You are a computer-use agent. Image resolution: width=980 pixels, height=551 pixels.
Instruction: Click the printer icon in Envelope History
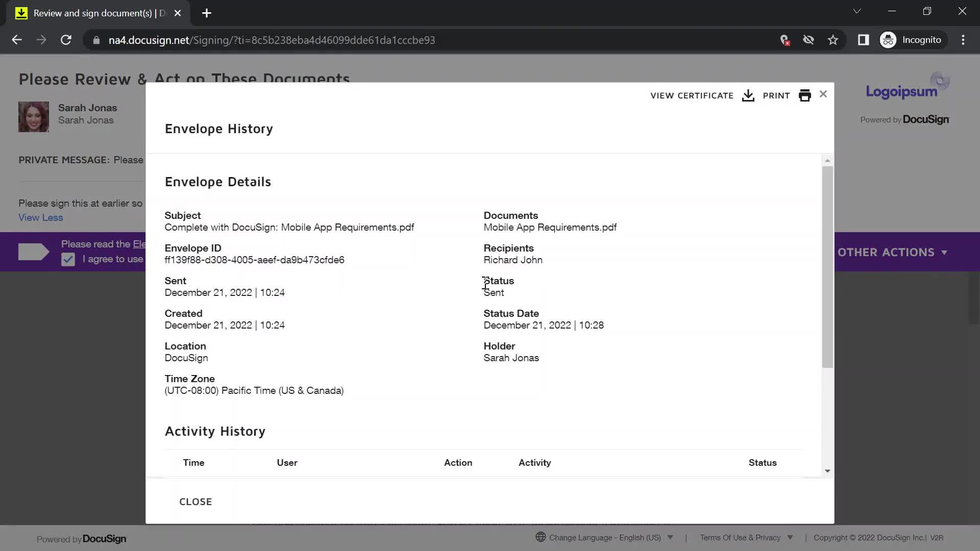805,95
